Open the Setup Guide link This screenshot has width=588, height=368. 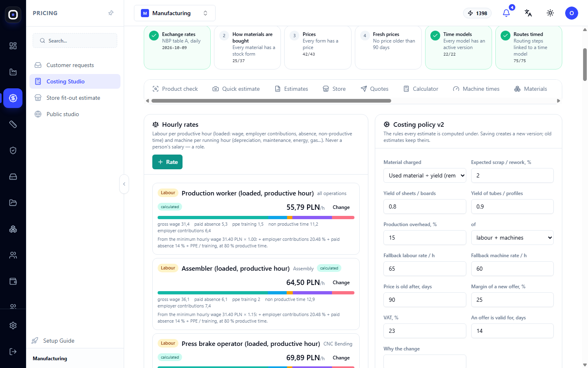tap(53, 341)
